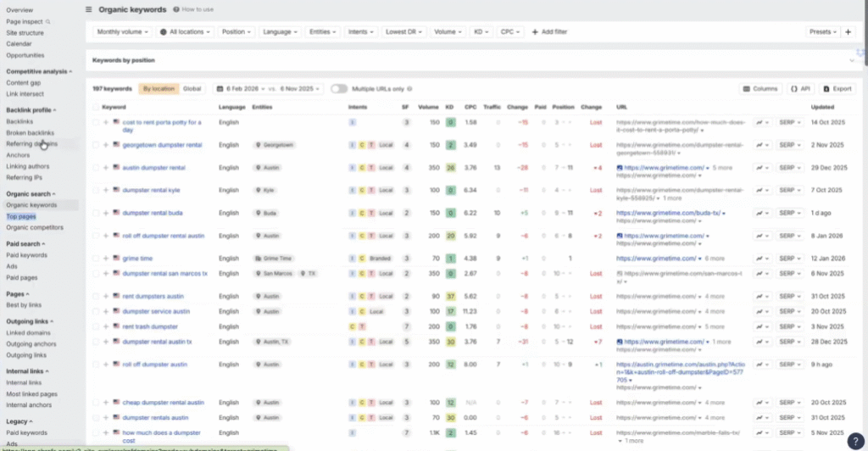Screen dimensions: 868x451
Task: Click the API button
Action: click(800, 88)
